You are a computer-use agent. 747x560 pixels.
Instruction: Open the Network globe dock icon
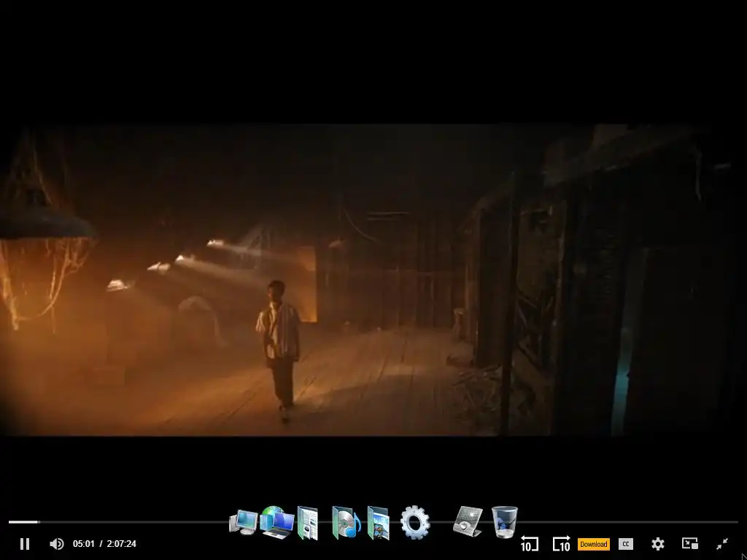276,522
